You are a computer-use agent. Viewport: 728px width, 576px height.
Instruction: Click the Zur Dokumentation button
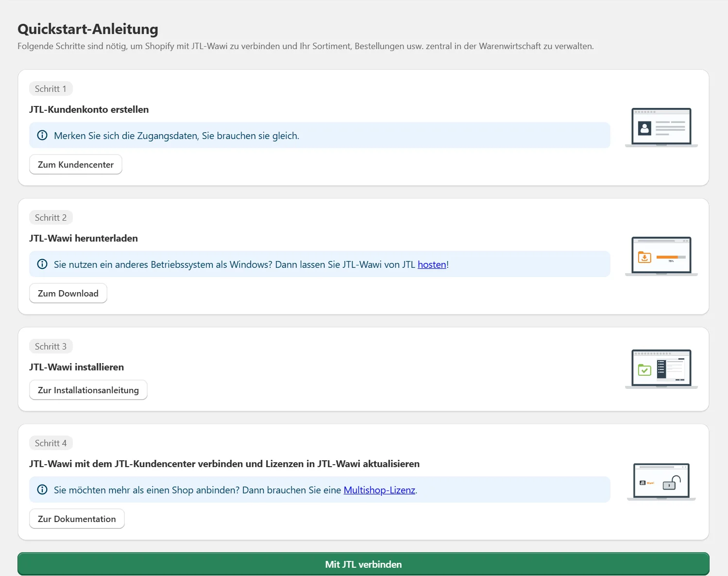77,519
